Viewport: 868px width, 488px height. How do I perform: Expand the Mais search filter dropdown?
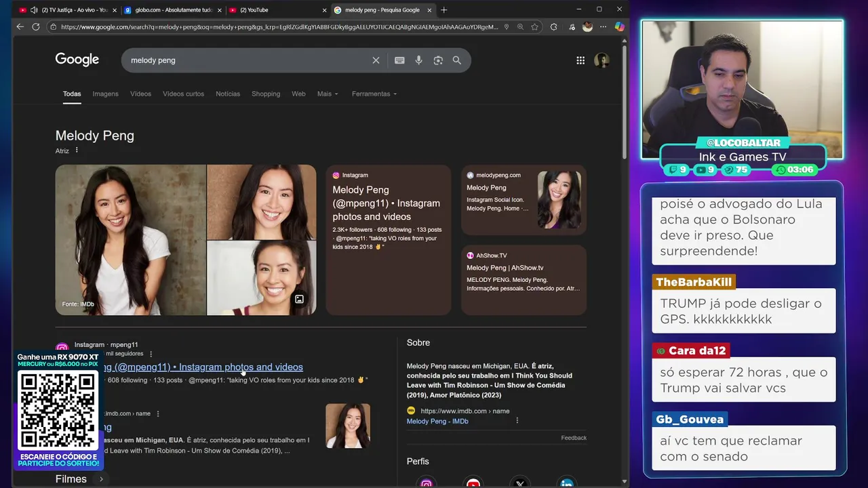[x=328, y=94]
